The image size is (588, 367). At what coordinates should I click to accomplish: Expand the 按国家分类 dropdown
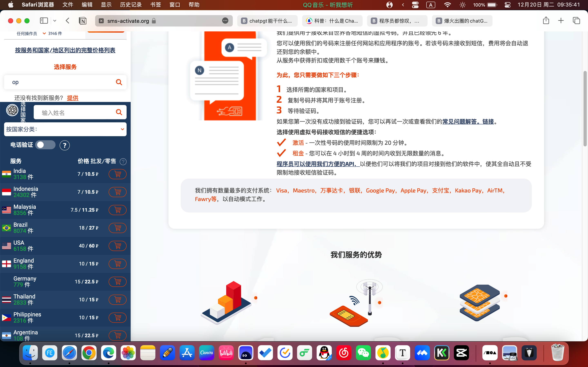[x=65, y=129]
